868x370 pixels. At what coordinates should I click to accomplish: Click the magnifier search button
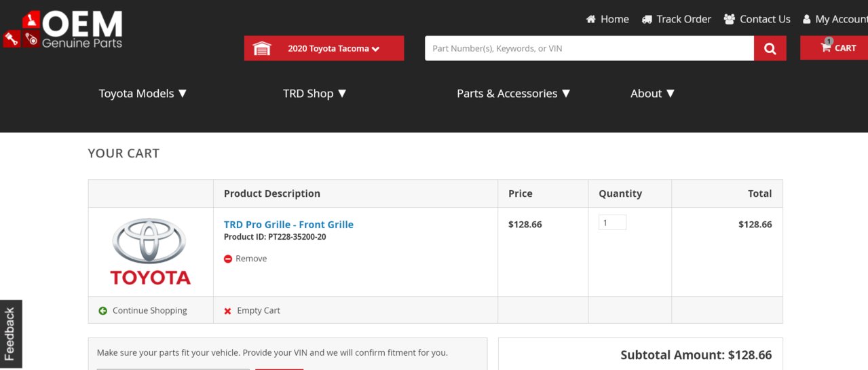(x=770, y=48)
